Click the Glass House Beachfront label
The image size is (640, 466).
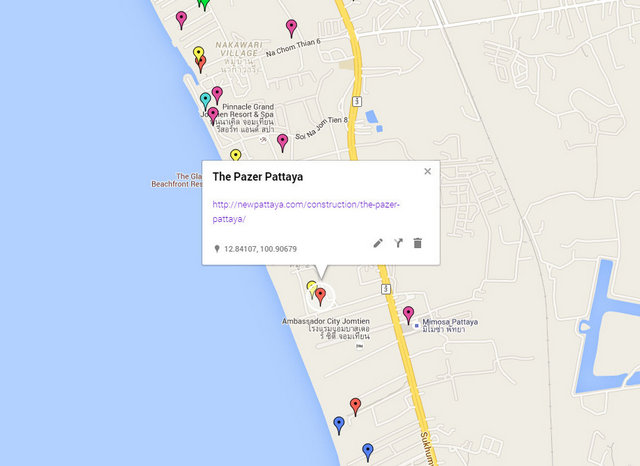pos(177,180)
